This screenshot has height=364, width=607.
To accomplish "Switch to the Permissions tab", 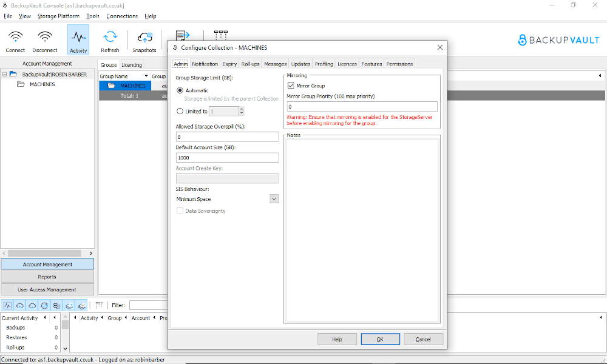I will [399, 64].
